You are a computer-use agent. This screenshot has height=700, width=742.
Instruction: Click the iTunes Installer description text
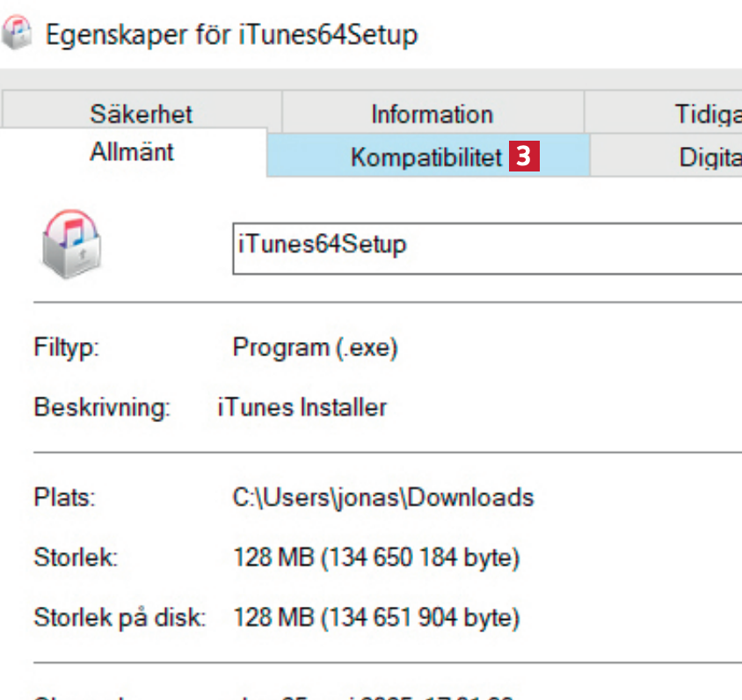[x=302, y=408]
